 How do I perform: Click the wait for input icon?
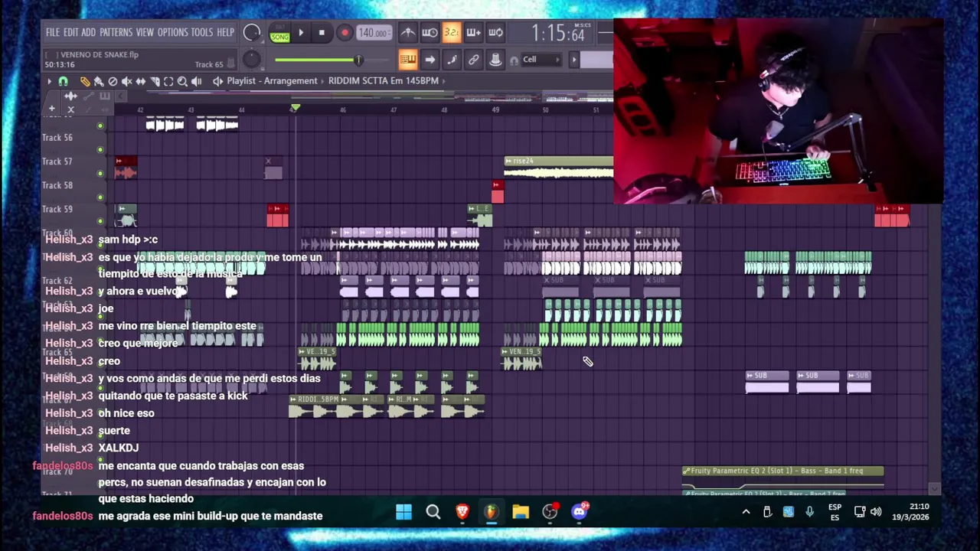[430, 33]
